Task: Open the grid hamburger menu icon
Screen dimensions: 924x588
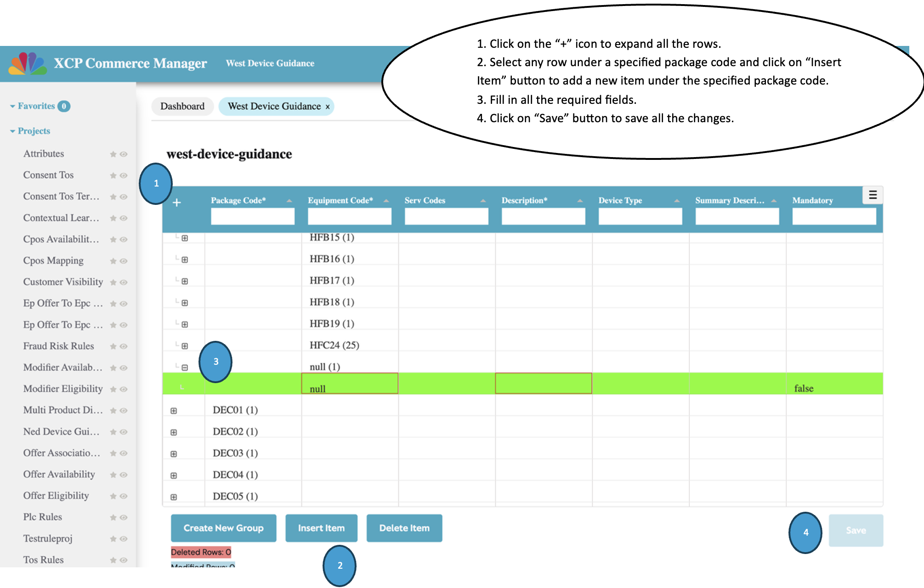Action: pyautogui.click(x=873, y=195)
